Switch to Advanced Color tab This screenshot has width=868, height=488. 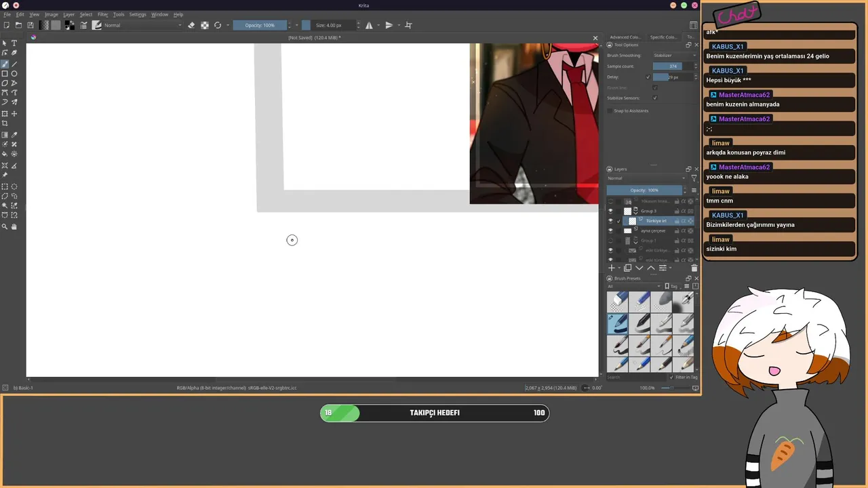[625, 37]
